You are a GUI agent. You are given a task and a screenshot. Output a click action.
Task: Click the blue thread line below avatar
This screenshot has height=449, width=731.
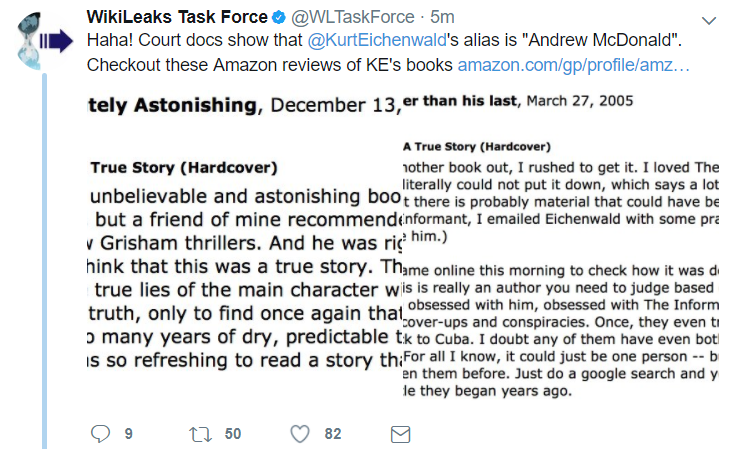coord(44,261)
